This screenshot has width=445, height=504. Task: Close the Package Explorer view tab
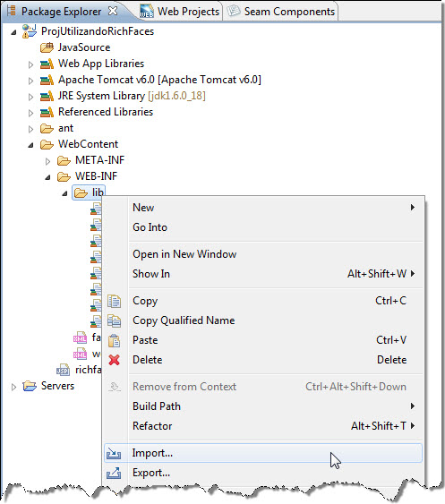coord(113,12)
